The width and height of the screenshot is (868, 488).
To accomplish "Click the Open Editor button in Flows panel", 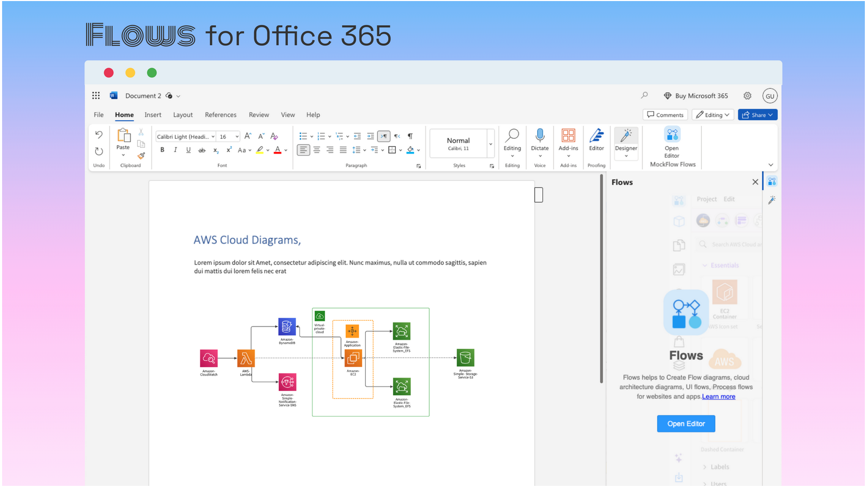I will (x=686, y=423).
